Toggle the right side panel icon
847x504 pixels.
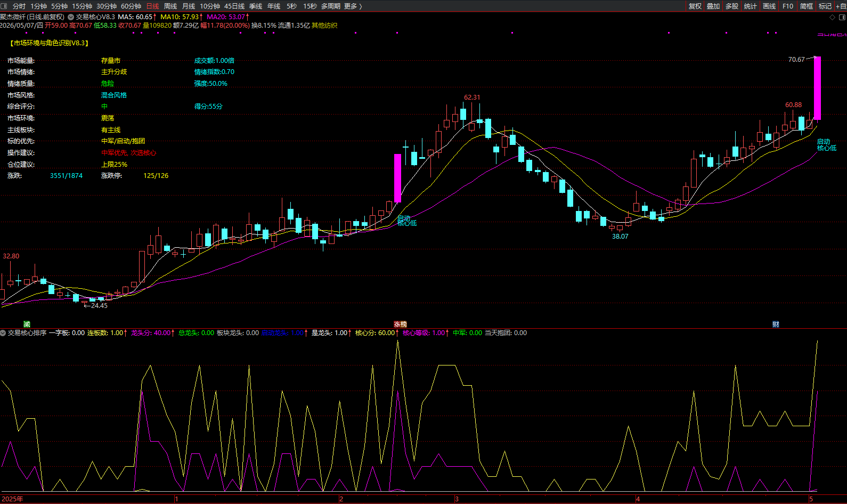coord(842,17)
